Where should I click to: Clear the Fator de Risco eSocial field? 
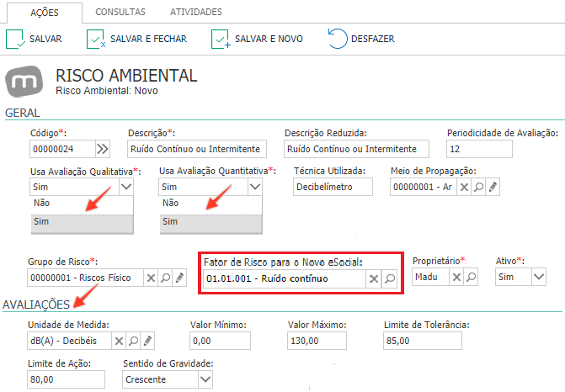tap(374, 278)
